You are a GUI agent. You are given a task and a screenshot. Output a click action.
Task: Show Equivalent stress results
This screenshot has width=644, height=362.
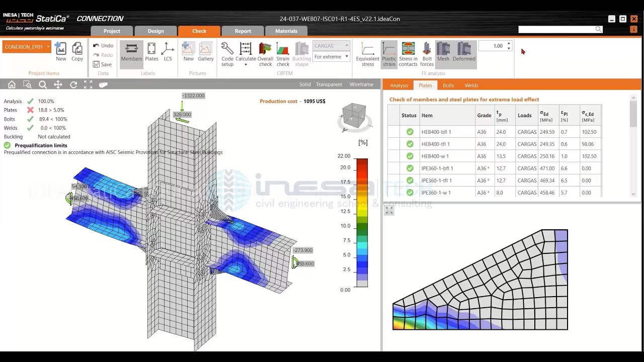point(368,54)
